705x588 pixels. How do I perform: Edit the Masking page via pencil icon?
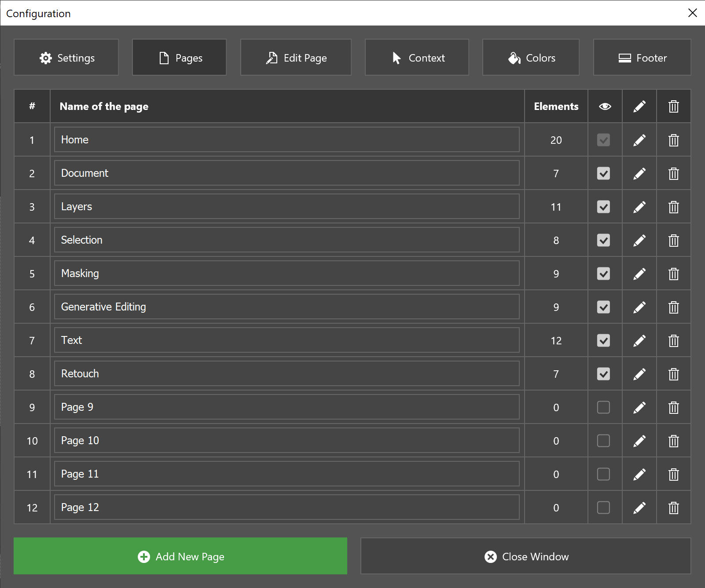(639, 274)
